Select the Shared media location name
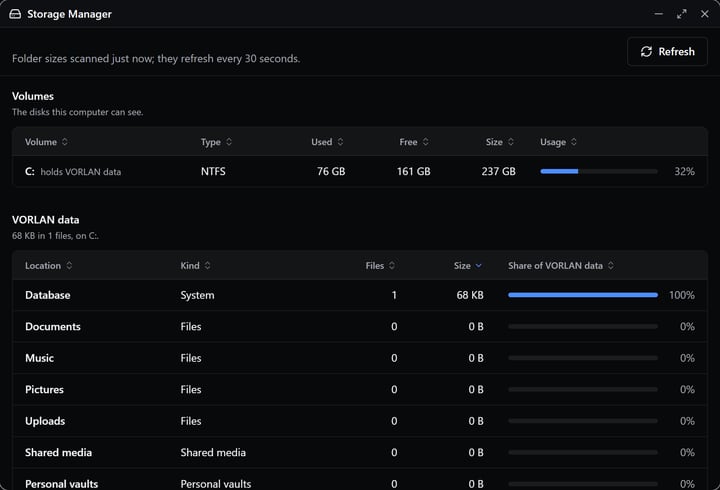 (x=58, y=452)
